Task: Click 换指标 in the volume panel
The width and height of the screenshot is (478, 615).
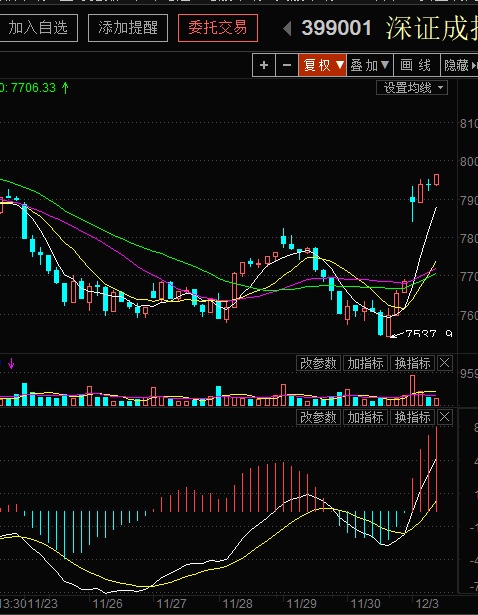Action: point(413,363)
